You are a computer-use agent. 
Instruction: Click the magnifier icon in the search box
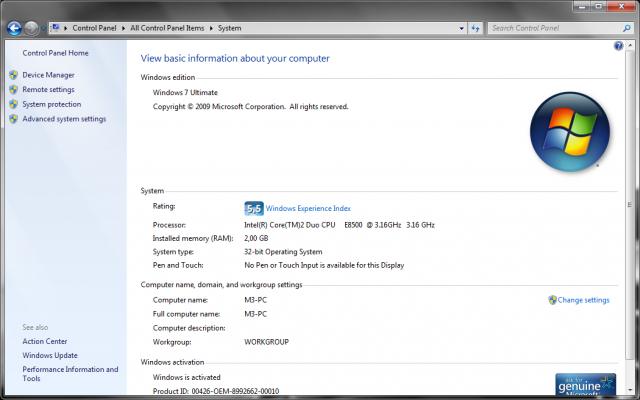627,28
